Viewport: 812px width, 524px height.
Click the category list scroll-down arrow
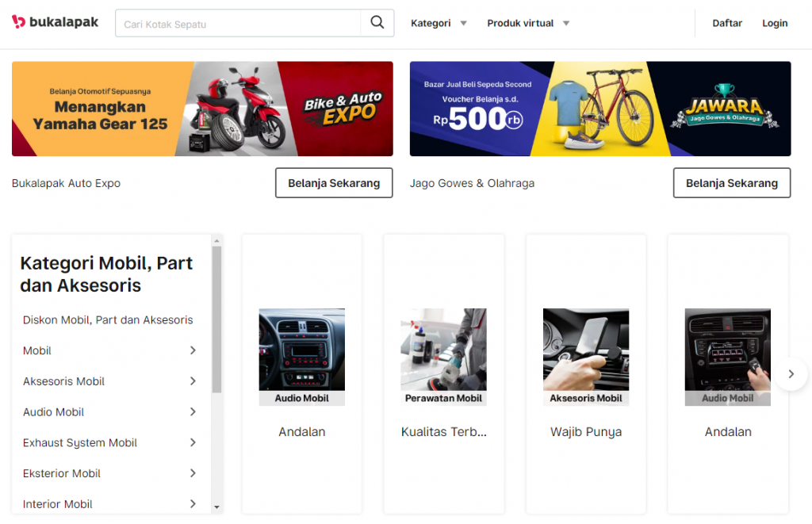(217, 507)
